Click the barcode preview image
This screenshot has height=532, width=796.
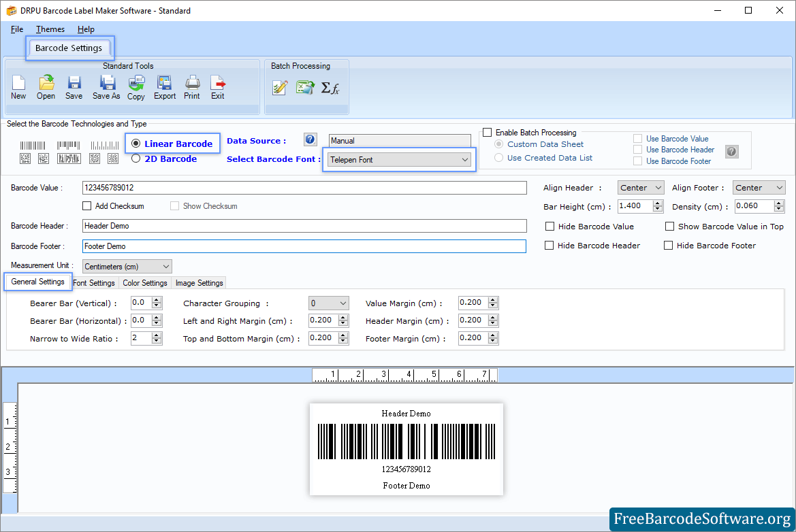(406, 449)
